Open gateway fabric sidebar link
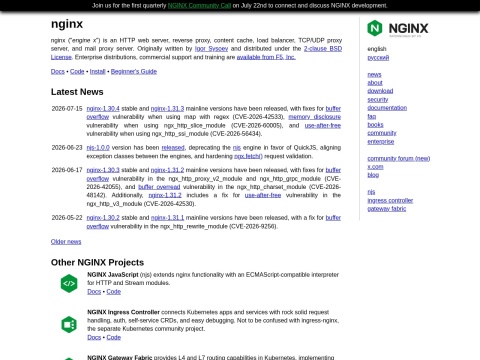480x360 pixels. click(x=387, y=209)
